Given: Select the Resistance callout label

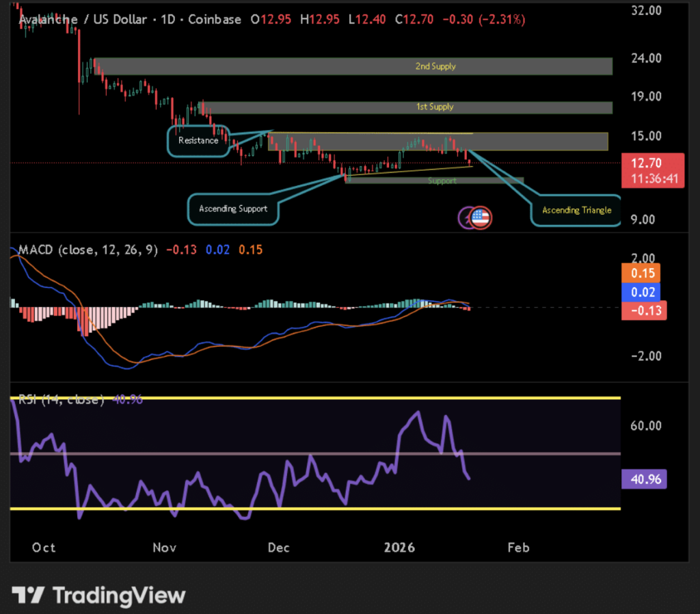Looking at the screenshot, I should [198, 141].
